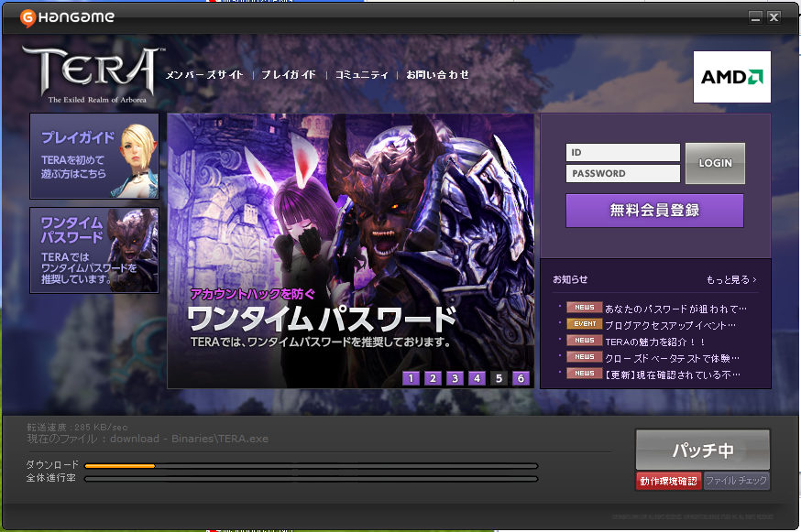Open プレイガイド top menu link
This screenshot has height=532, width=801.
[x=289, y=75]
